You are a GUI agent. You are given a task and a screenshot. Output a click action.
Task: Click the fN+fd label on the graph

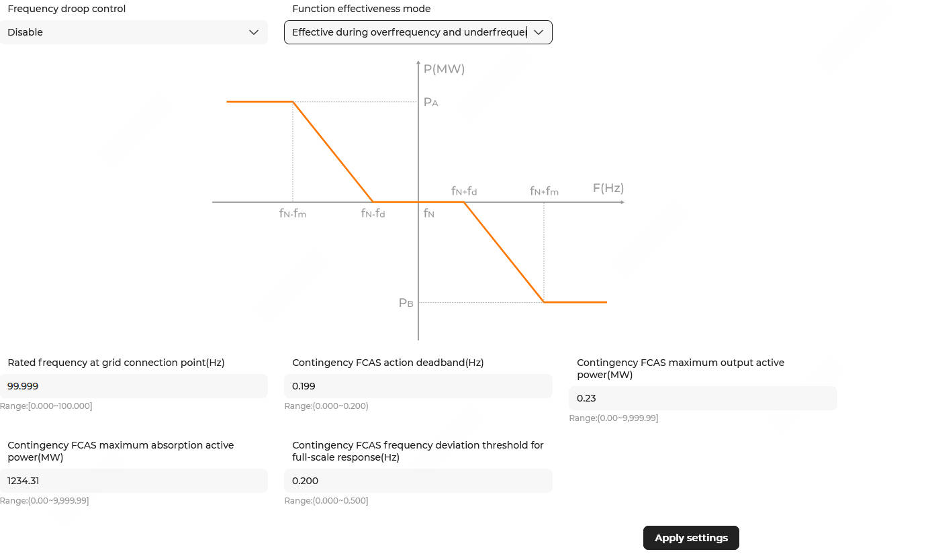coord(464,191)
